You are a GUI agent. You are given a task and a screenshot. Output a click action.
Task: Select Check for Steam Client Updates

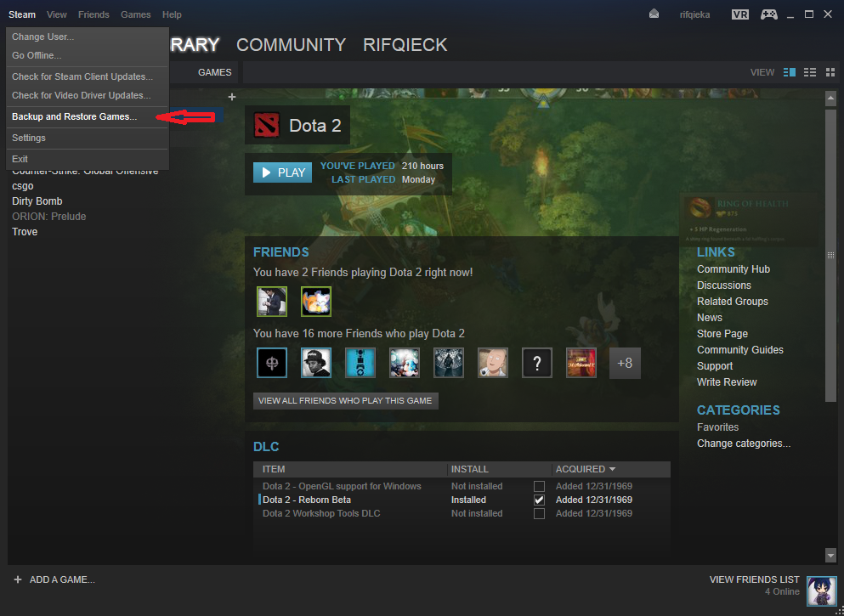point(88,76)
